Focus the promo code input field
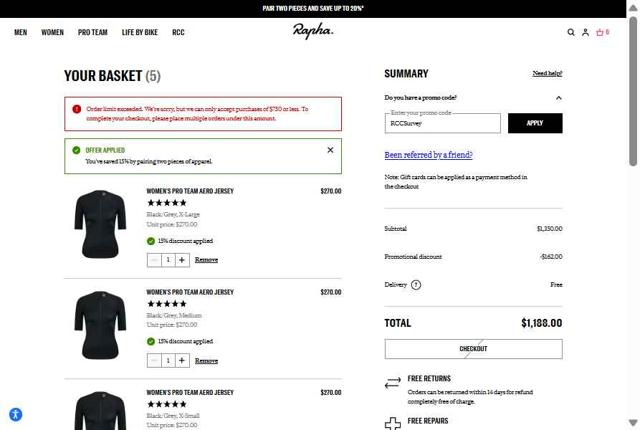This screenshot has width=640, height=430. click(x=442, y=124)
